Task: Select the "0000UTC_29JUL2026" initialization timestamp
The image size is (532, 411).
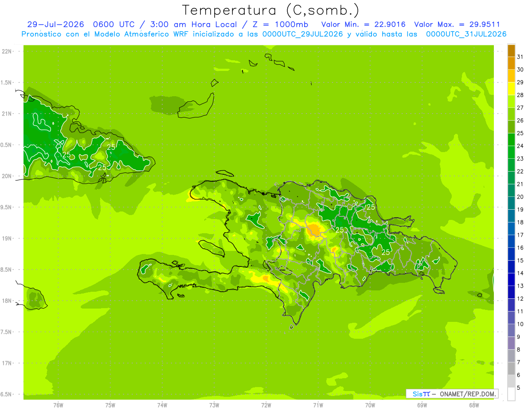Action: (302, 34)
